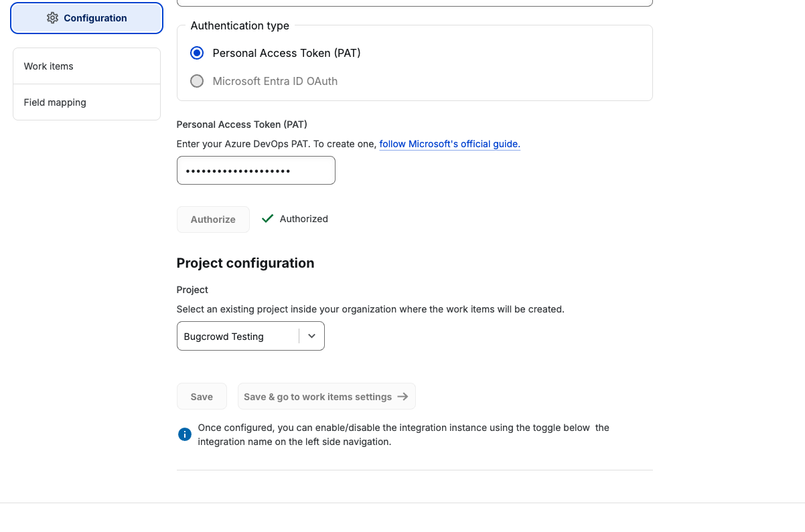The image size is (805, 532).
Task: Click the right arrow icon after work items settings
Action: click(x=402, y=397)
